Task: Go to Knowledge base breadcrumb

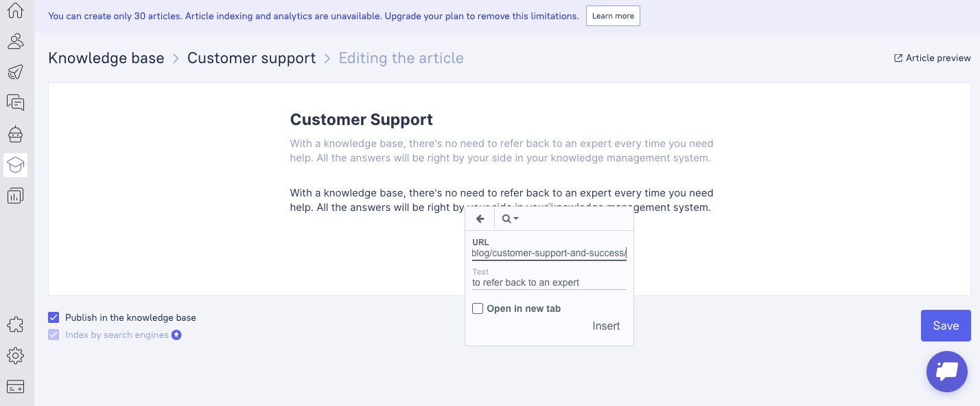Action: (x=106, y=58)
